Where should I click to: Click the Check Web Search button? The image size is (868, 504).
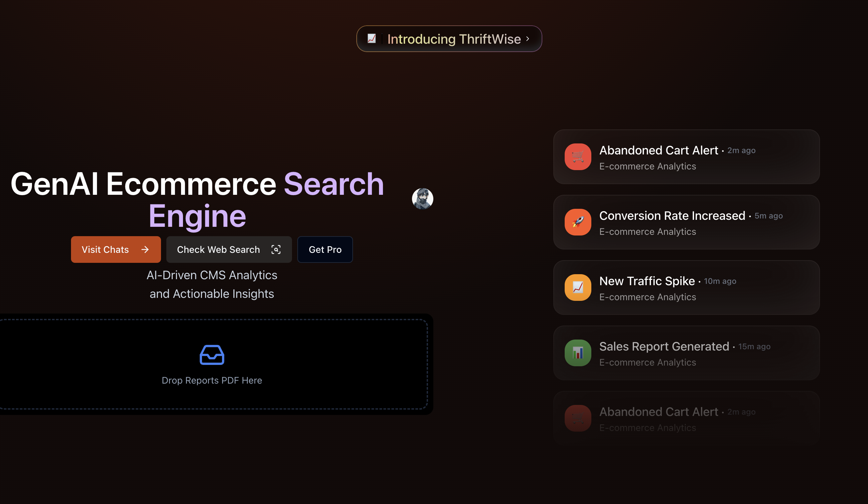(x=218, y=249)
